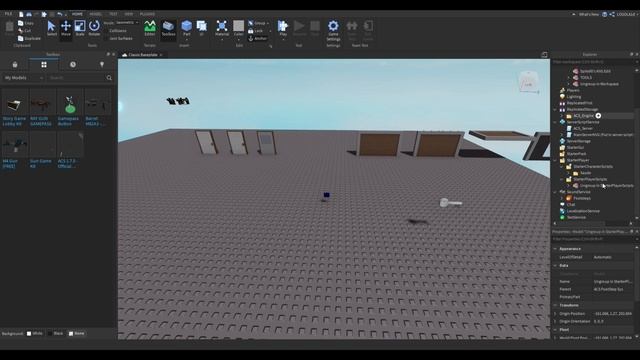The height and width of the screenshot is (360, 640).
Task: Expand the ACS_Engine folder
Action: pyautogui.click(x=562, y=116)
